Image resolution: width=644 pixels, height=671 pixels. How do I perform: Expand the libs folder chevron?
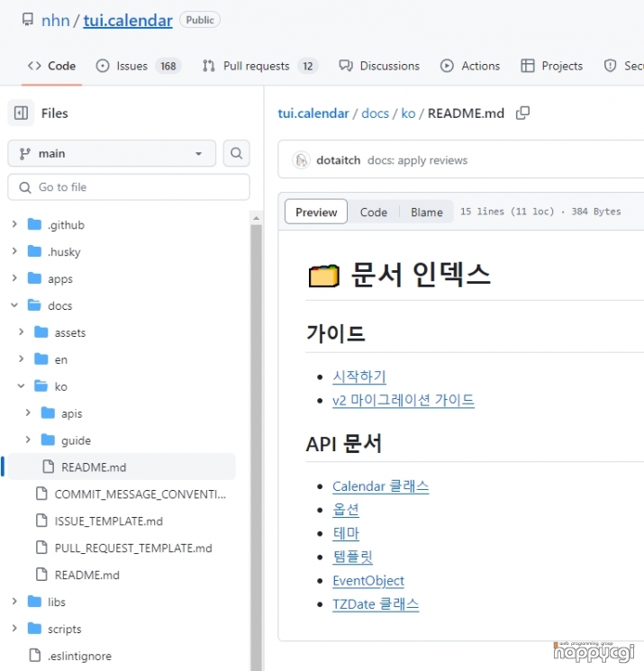(x=14, y=602)
